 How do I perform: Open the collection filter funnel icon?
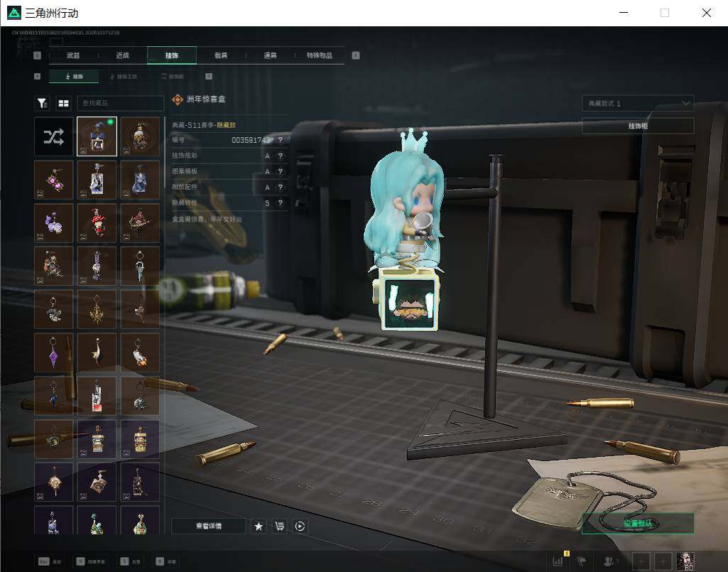[x=42, y=103]
